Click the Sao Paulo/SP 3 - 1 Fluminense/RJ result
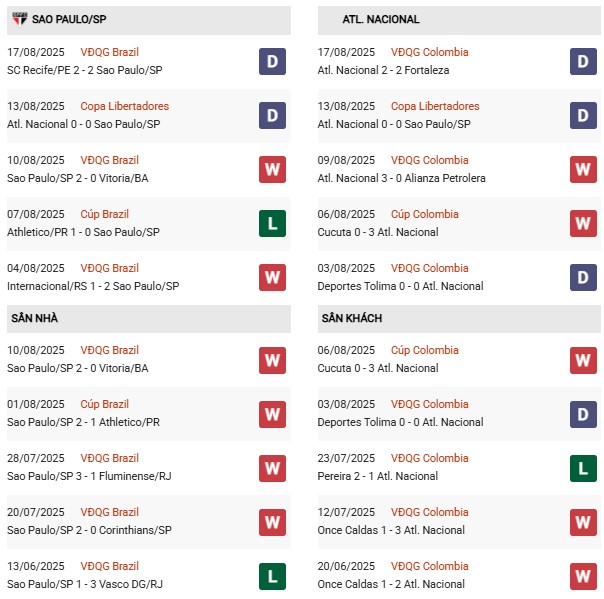 pos(89,476)
